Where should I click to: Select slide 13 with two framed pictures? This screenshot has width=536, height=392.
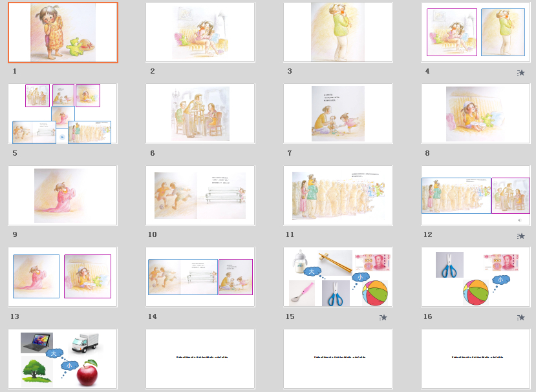pos(63,276)
